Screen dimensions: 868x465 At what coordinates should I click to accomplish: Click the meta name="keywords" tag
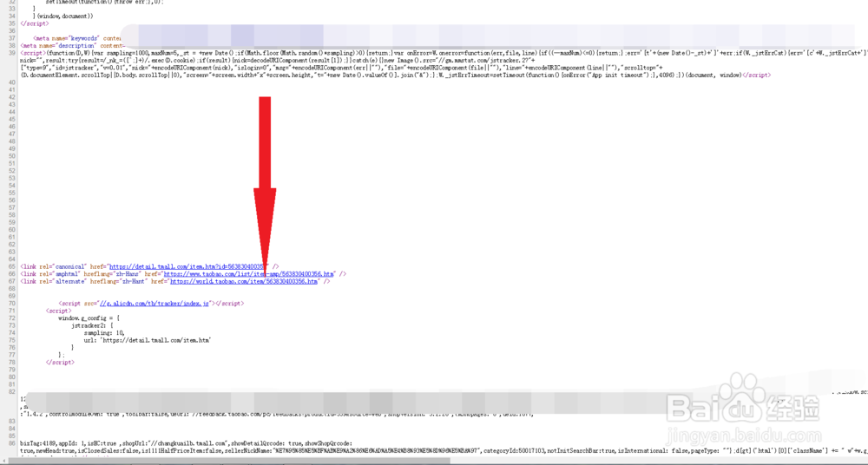pos(76,38)
